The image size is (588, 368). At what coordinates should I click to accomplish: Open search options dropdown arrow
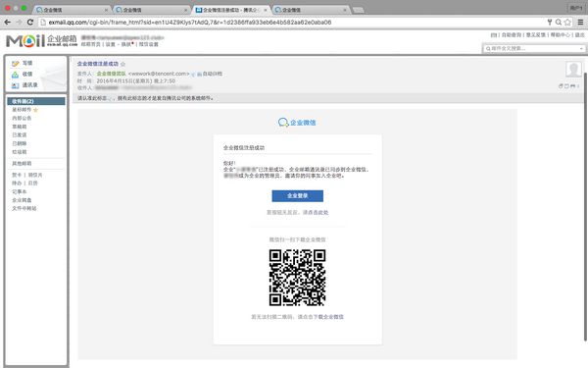[x=581, y=48]
